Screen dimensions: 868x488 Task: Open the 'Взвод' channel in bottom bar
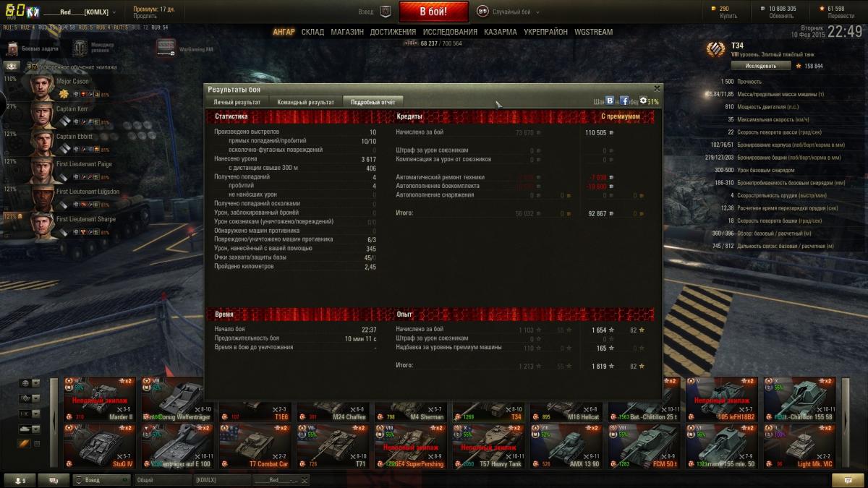(x=101, y=480)
